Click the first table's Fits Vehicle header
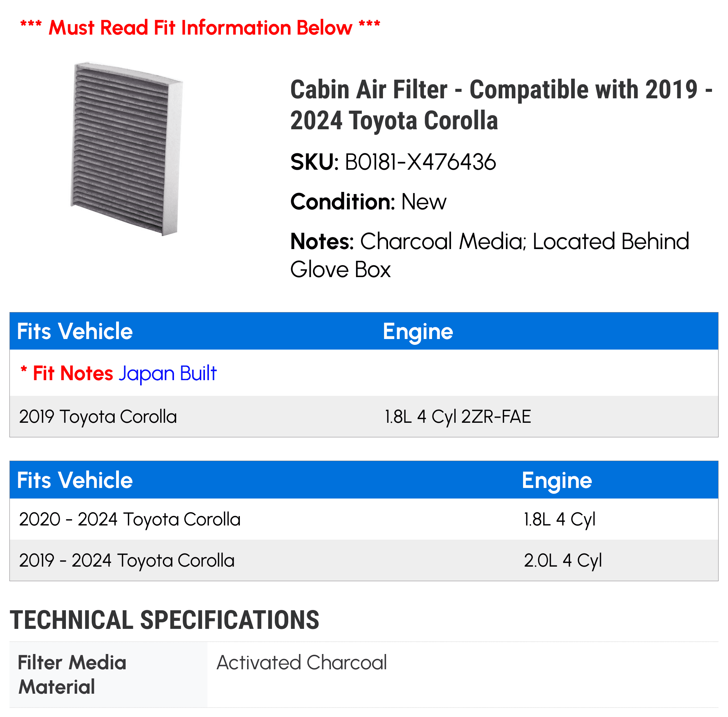This screenshot has width=728, height=717. 75,331
